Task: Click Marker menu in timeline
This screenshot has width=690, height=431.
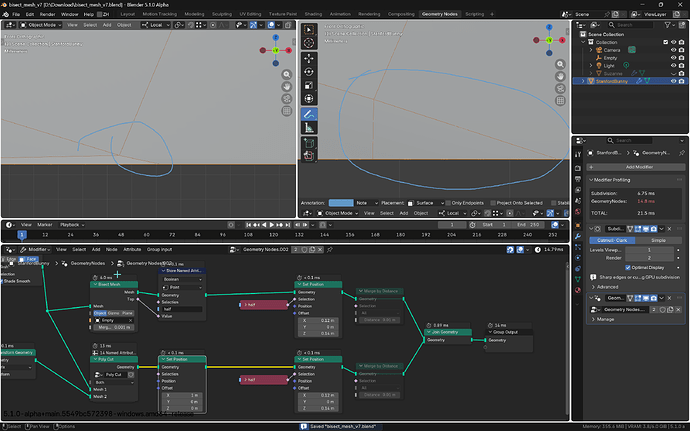Action: tap(44, 225)
